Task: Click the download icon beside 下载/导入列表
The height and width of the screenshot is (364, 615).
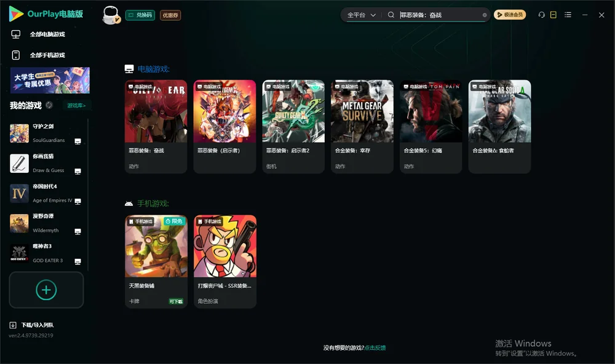Action: coord(13,325)
